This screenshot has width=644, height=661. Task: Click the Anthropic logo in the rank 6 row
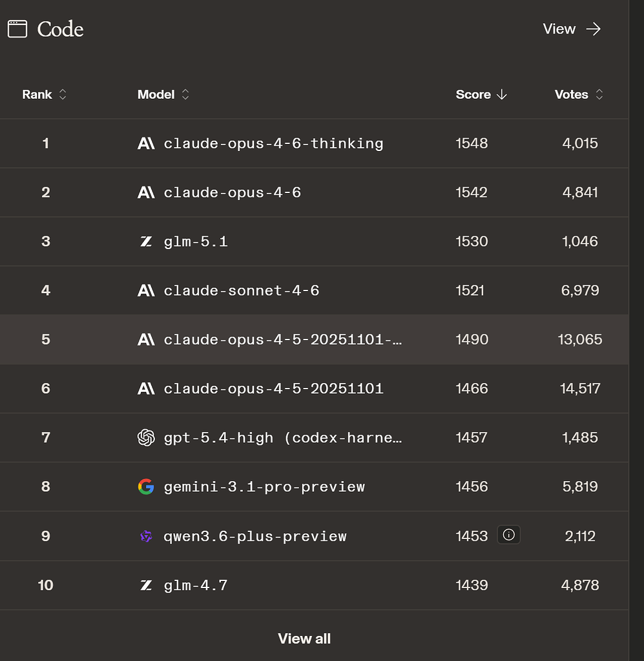[x=146, y=388]
